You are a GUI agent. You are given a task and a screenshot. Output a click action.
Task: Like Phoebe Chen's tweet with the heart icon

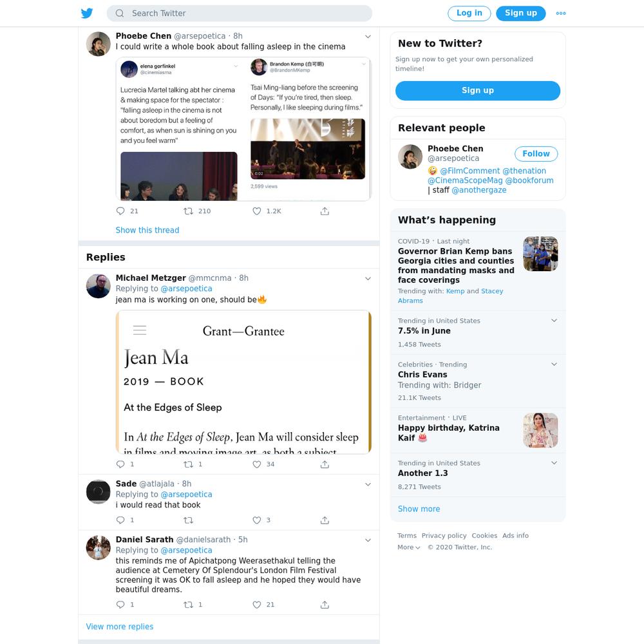257,211
